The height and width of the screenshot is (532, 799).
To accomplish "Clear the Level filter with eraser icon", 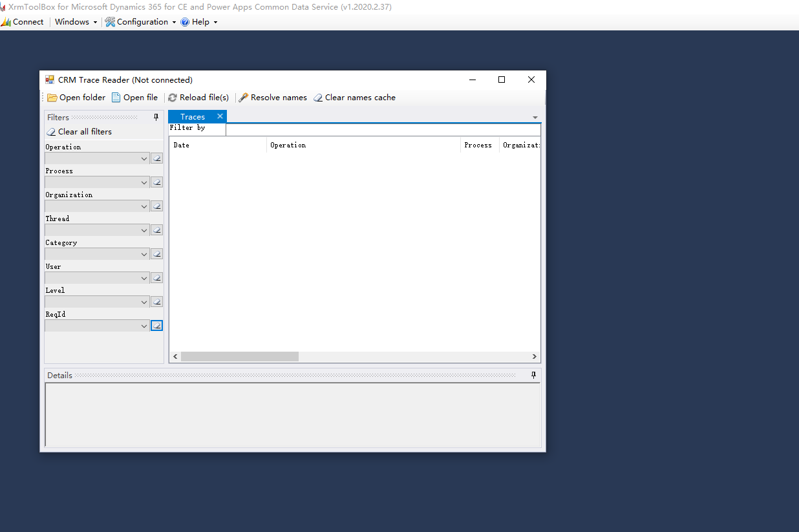I will click(156, 302).
